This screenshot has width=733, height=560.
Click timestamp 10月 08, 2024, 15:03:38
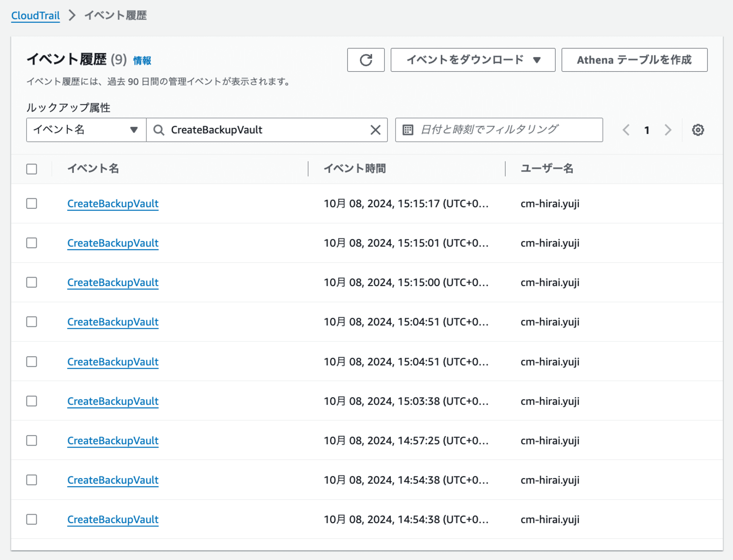click(406, 401)
